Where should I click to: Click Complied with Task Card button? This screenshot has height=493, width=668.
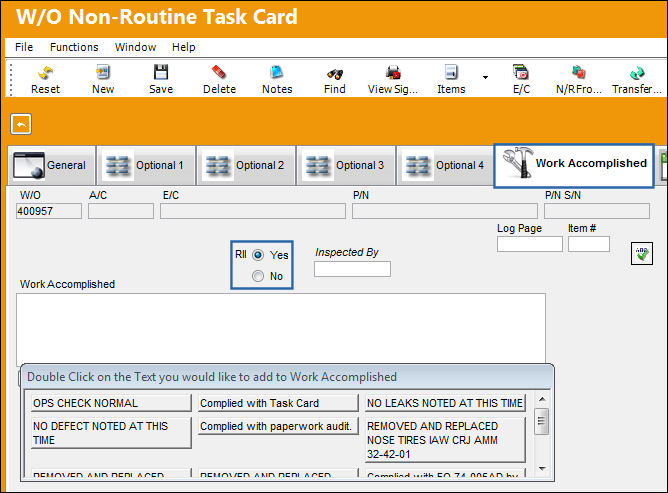(279, 403)
